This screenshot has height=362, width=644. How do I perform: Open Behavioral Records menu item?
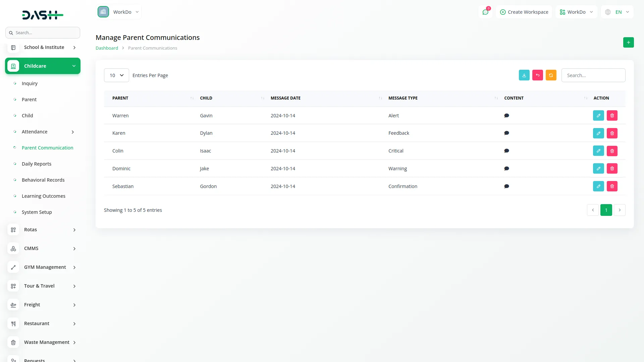pos(43,180)
